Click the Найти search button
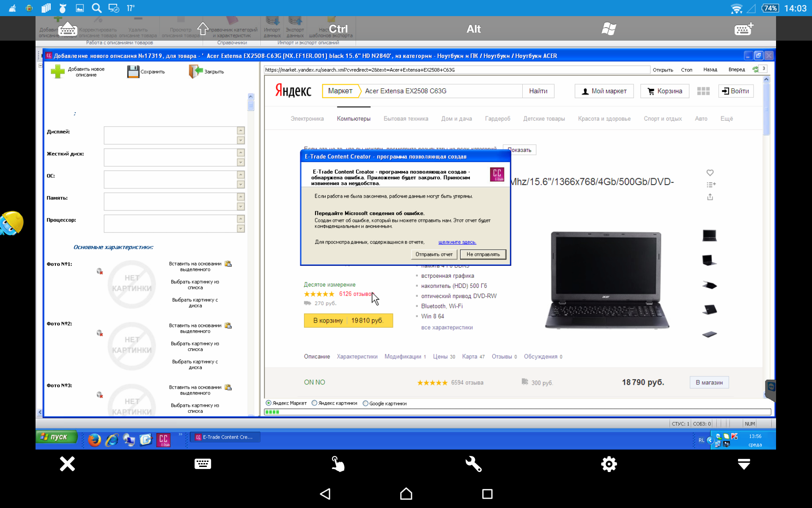This screenshot has width=812, height=508. click(x=538, y=91)
